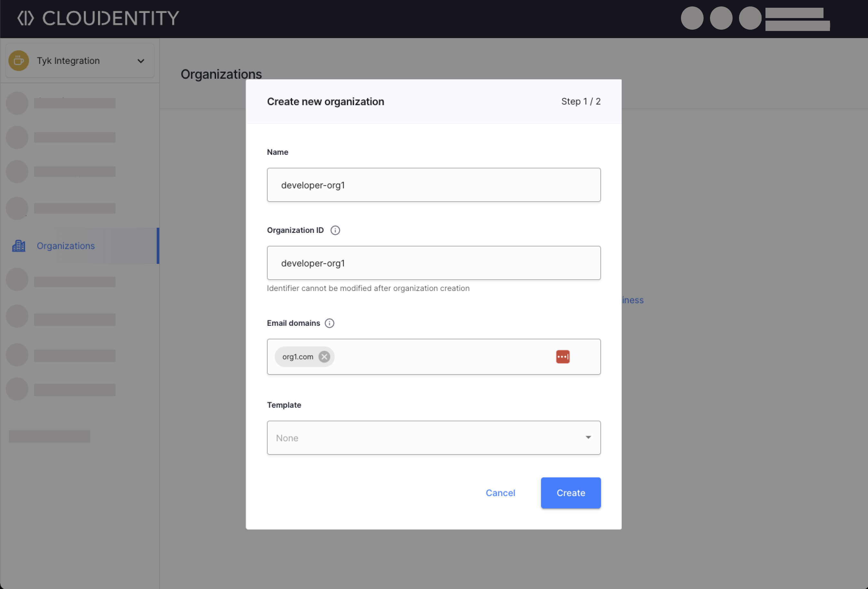This screenshot has width=868, height=589.
Task: Click the Cloudentity logo
Action: (98, 18)
